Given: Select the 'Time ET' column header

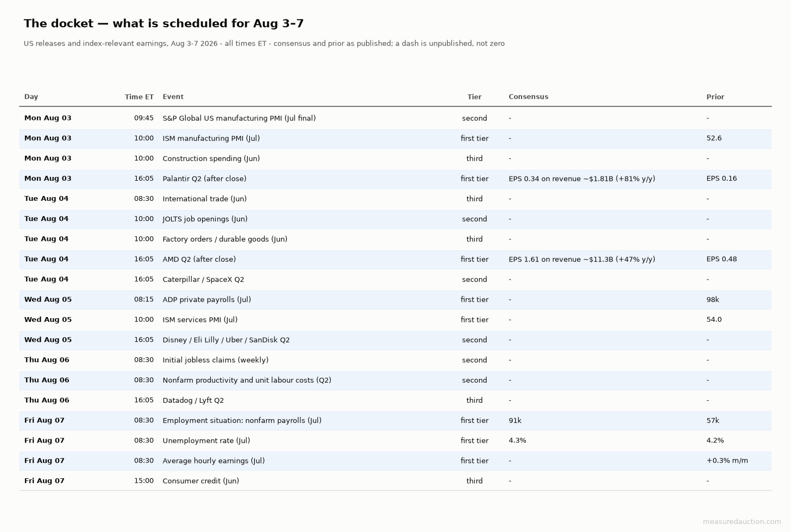Looking at the screenshot, I should 139,97.
